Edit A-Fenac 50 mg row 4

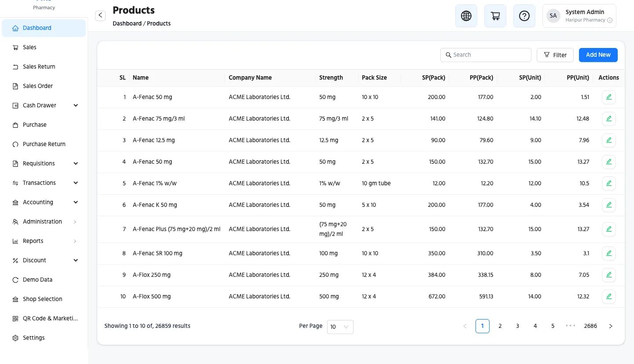point(609,162)
